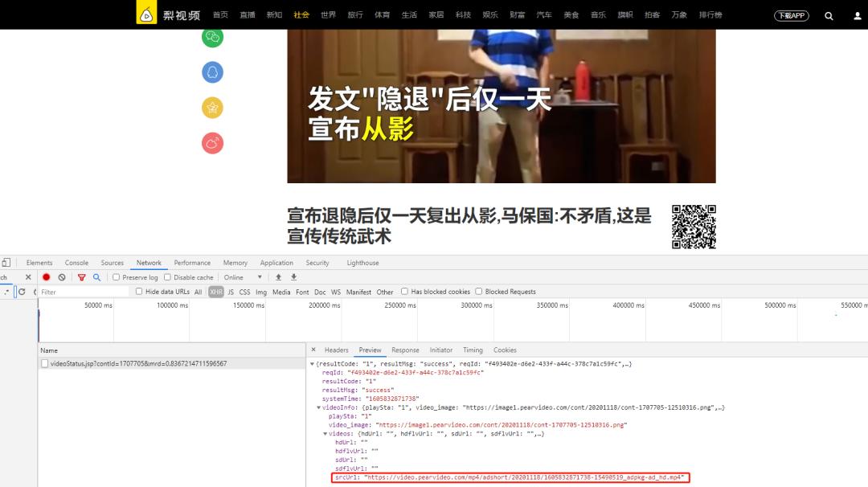The image size is (868, 487).
Task: Switch to the Console panel
Action: click(x=76, y=263)
